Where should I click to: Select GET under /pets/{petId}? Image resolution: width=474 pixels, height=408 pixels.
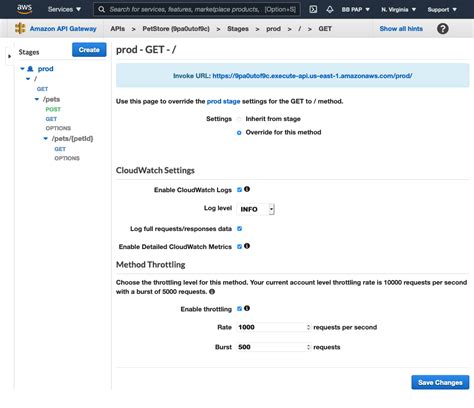point(60,149)
